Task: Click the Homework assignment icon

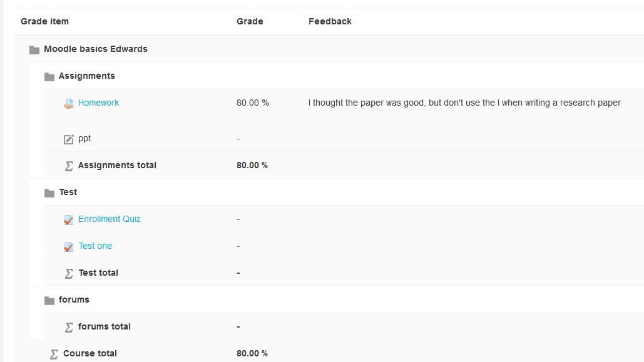Action: point(69,103)
